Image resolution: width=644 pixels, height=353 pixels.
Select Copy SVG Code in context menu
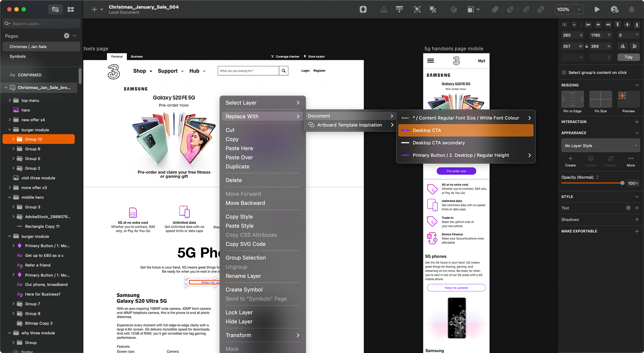[245, 244]
